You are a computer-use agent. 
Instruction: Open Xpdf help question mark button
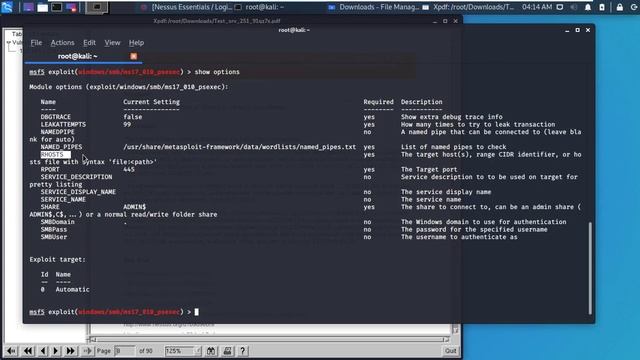click(242, 351)
